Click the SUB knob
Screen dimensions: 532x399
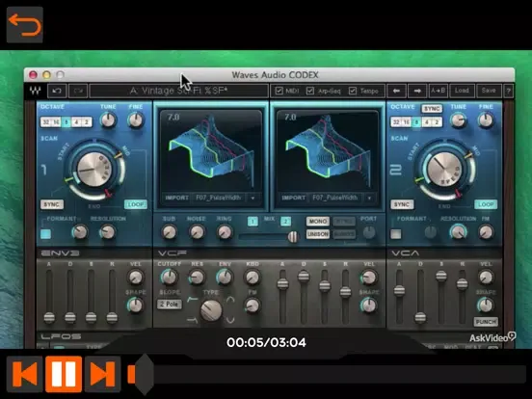tap(169, 232)
